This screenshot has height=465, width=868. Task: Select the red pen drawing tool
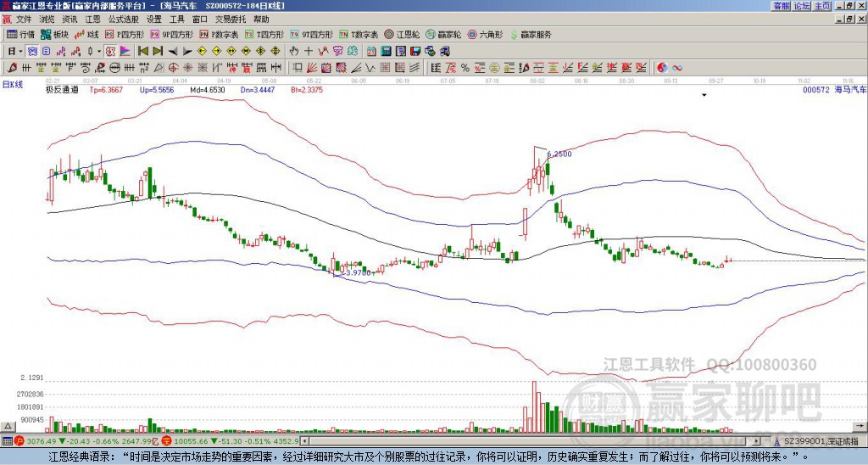10,68
